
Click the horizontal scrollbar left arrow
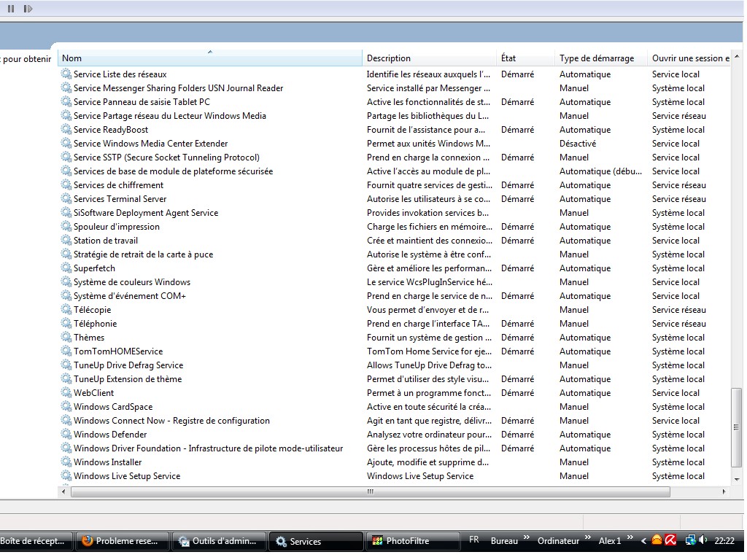[64, 491]
